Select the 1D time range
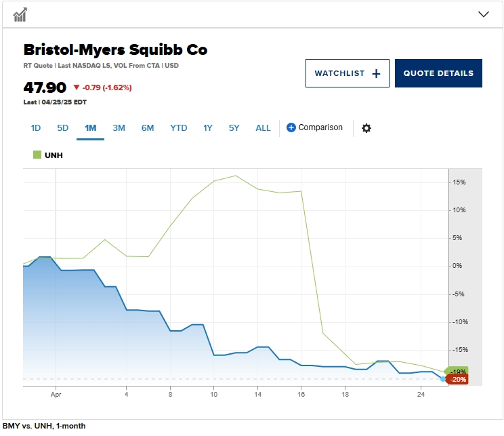Image resolution: width=504 pixels, height=436 pixels. pos(36,127)
